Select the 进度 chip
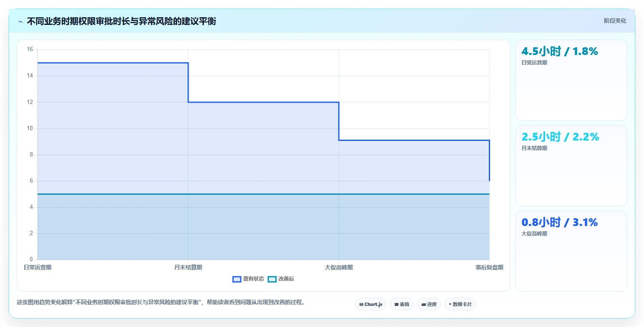 pos(429,304)
